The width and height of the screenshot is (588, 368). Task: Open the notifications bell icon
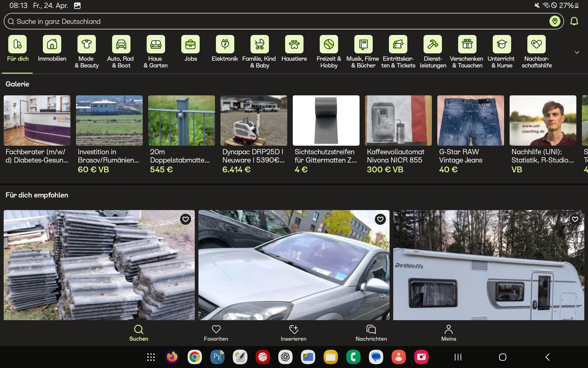(574, 21)
